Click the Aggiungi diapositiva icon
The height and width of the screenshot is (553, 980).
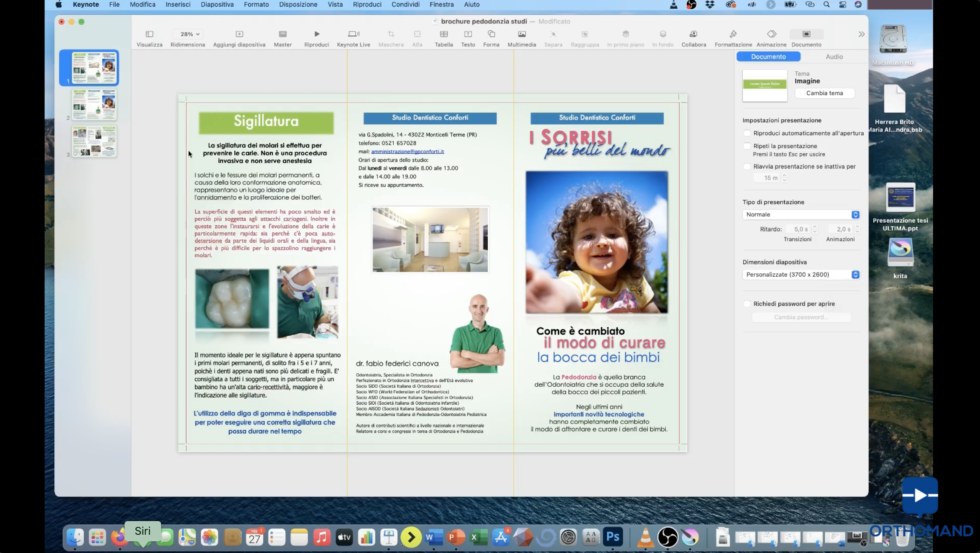[239, 34]
